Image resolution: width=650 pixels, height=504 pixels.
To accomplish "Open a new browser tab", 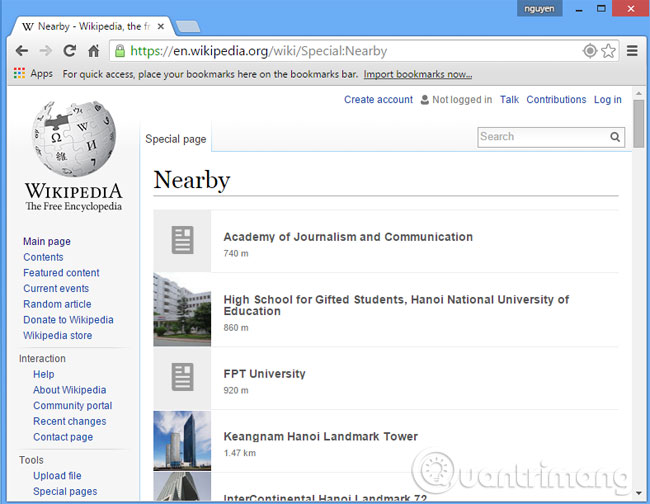I will click(x=189, y=26).
